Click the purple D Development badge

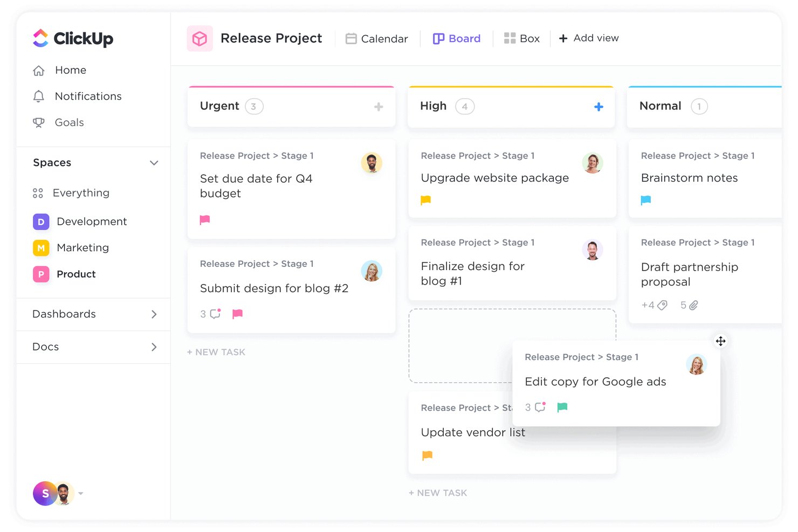pyautogui.click(x=41, y=222)
